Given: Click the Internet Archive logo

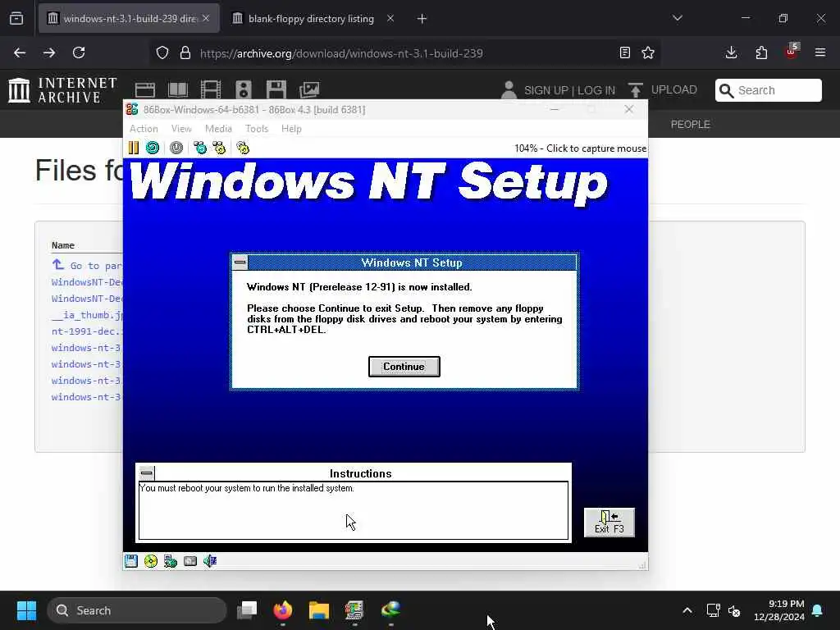Looking at the screenshot, I should point(62,89).
